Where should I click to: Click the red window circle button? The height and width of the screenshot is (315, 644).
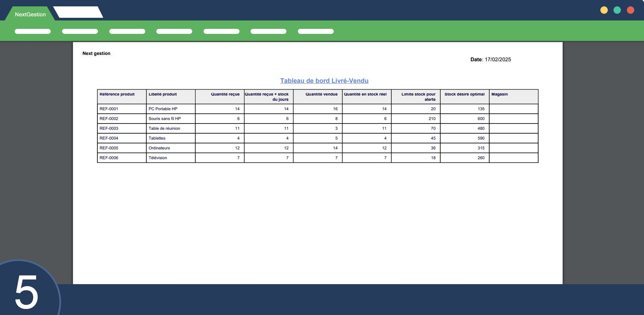point(630,10)
